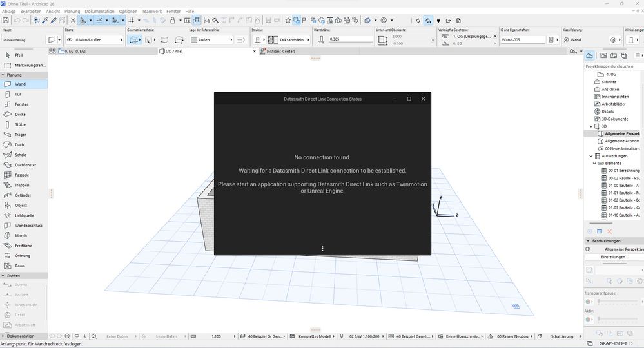Select the Fassade curtain wall tool
Viewport: 644px width, 348px height.
tap(24, 175)
